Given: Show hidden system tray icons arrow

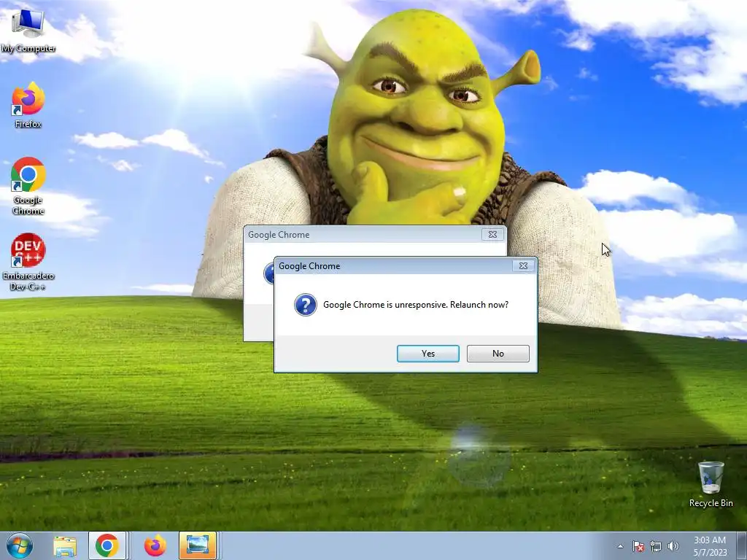Looking at the screenshot, I should (x=620, y=547).
